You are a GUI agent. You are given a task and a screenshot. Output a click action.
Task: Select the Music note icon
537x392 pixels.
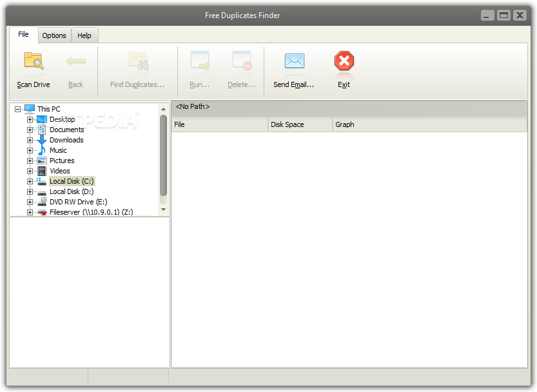42,150
